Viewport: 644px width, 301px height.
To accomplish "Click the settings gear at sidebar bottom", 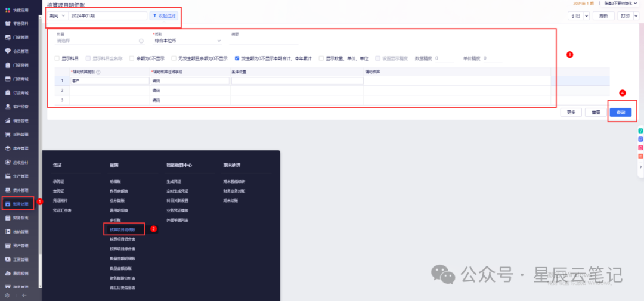I will [7, 295].
